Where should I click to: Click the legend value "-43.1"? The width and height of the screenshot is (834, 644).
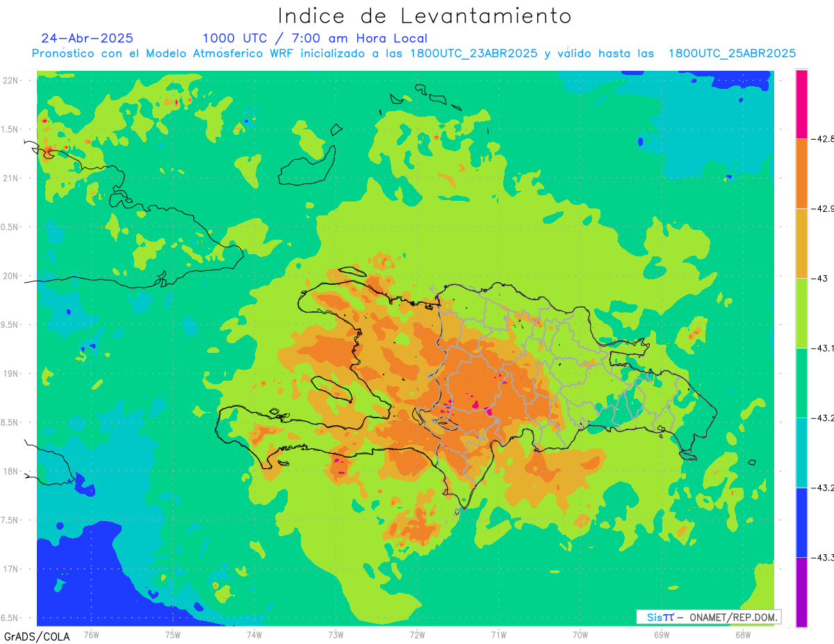[x=823, y=348]
